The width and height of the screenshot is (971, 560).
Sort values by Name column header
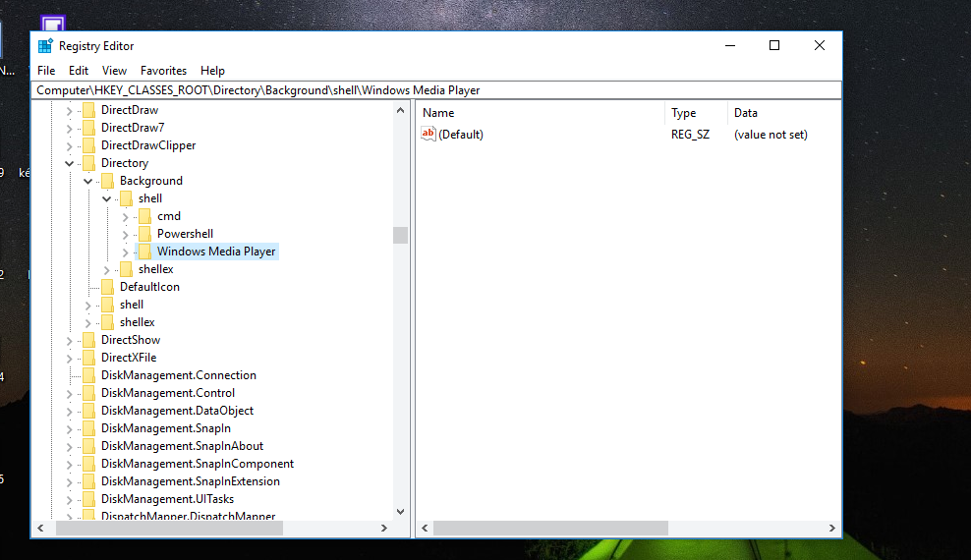tap(541, 113)
